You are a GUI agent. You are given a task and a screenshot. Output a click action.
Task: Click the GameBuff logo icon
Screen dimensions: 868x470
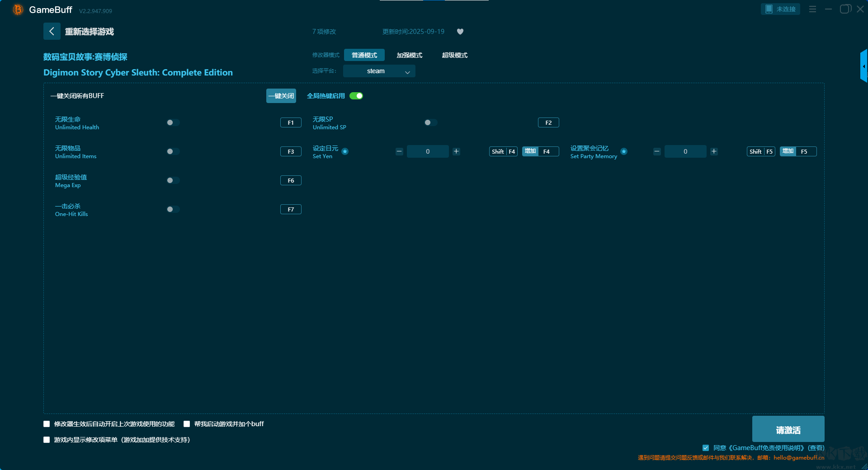[18, 9]
